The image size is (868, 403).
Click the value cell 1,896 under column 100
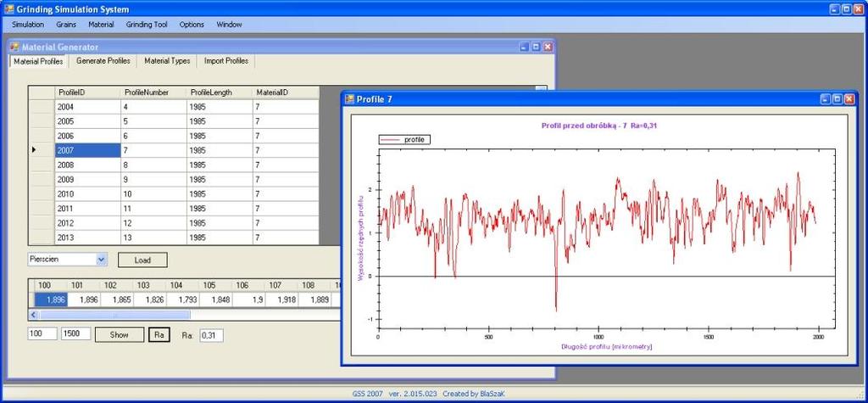click(x=50, y=299)
